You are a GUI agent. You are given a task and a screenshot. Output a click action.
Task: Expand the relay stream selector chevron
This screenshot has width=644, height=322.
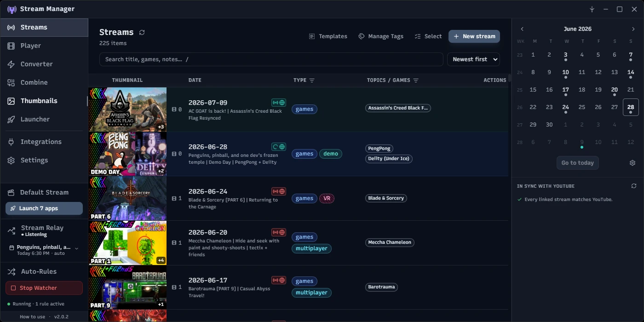tap(76, 248)
